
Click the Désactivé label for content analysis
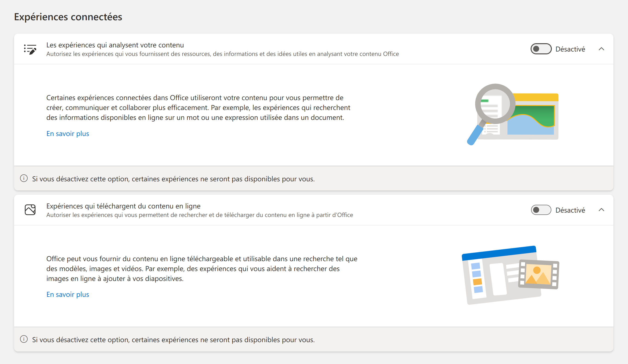point(570,49)
